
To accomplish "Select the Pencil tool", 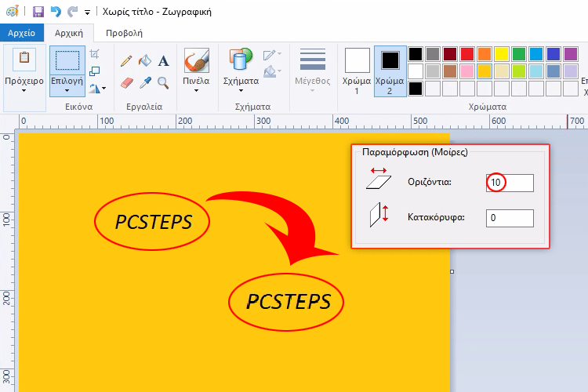I will pos(126,61).
